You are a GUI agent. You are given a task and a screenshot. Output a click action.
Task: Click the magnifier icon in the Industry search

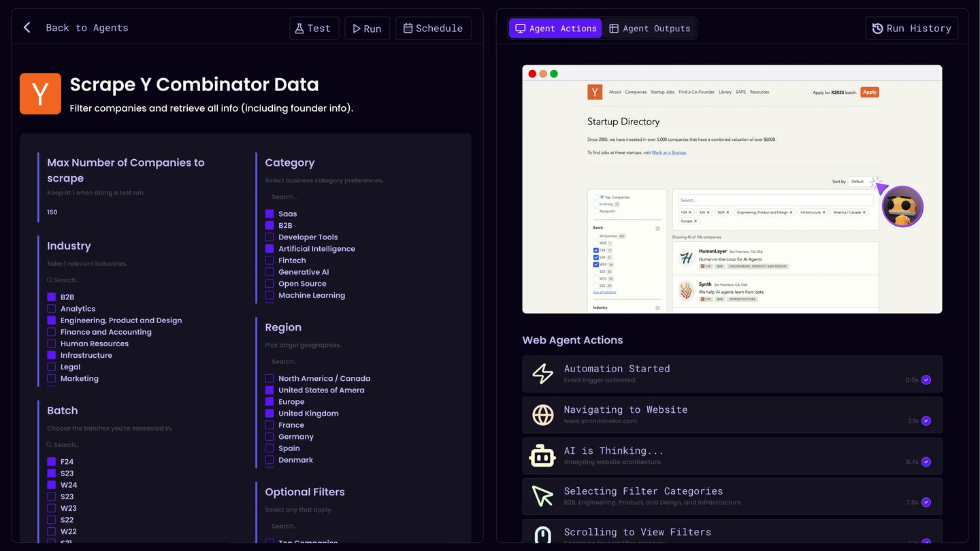(50, 280)
